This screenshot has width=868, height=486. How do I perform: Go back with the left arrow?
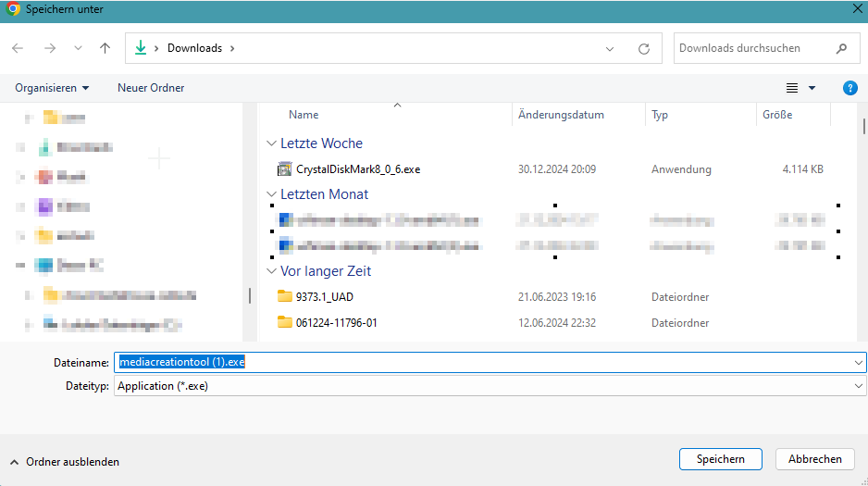click(x=18, y=48)
